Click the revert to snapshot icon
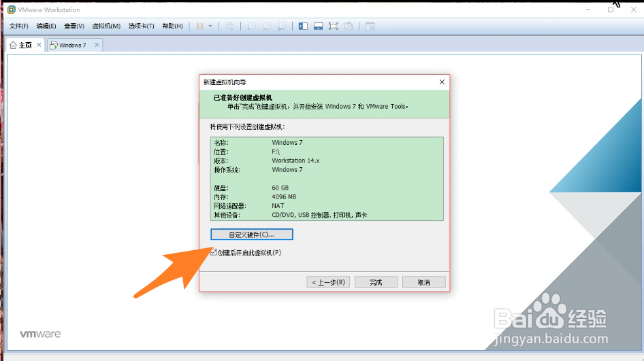Screen dimensions: 644x361 point(267,27)
